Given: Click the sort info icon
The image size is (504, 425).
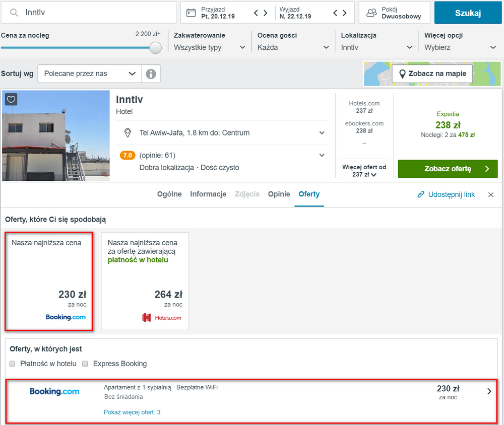Looking at the screenshot, I should (151, 74).
